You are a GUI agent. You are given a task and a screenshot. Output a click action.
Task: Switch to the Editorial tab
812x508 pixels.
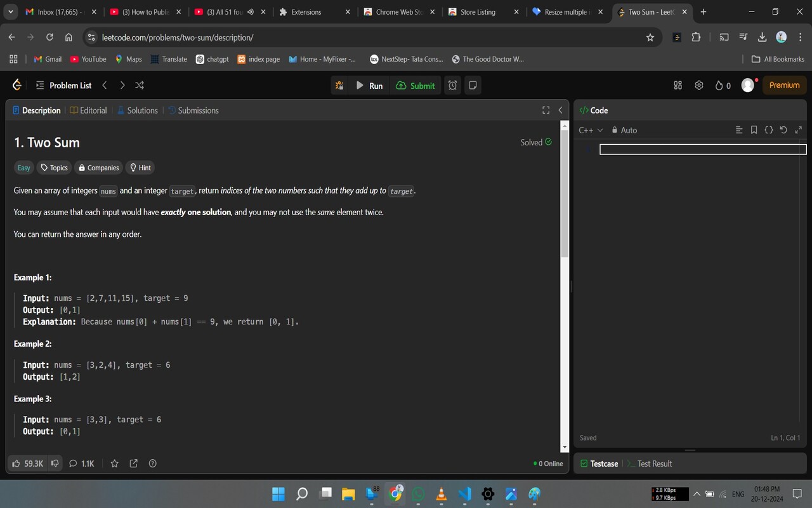[93, 110]
